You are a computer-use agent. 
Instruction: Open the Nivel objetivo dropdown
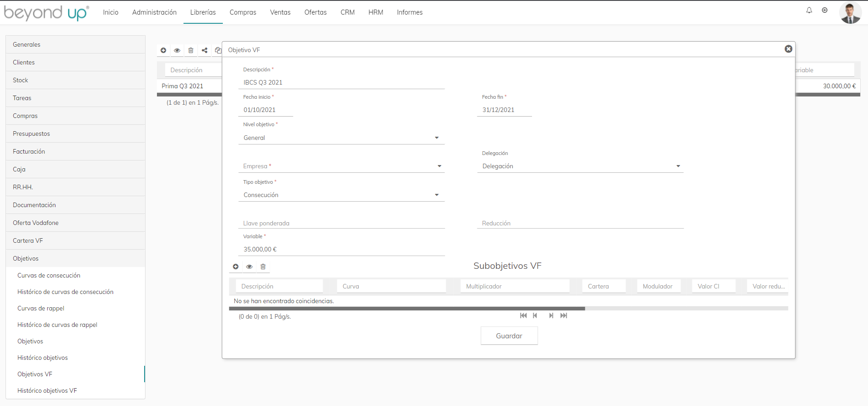click(x=341, y=138)
